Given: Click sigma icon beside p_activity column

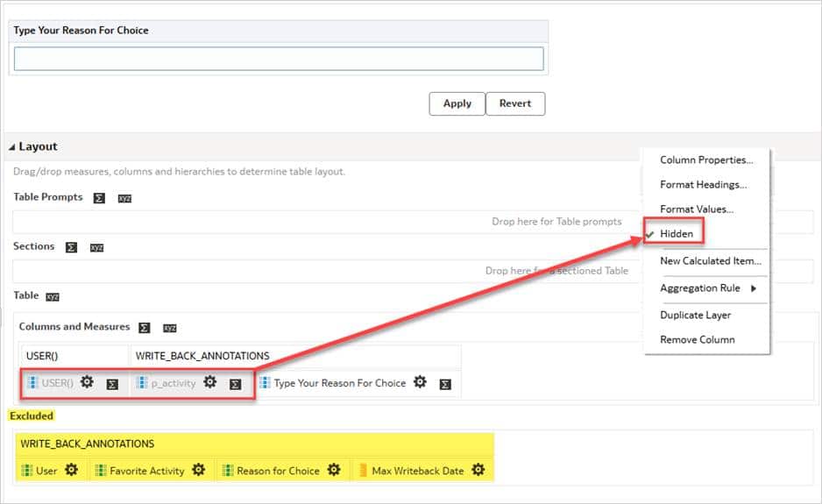Looking at the screenshot, I should coord(236,385).
